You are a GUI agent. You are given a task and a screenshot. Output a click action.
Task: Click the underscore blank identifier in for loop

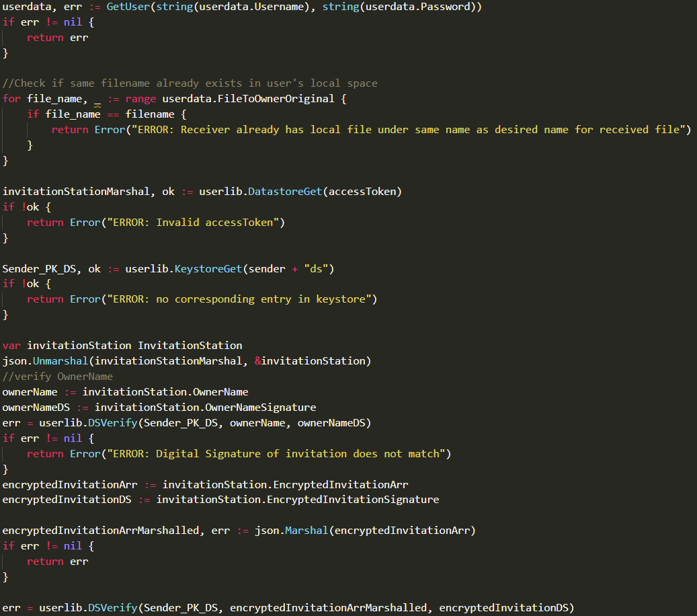pos(97,99)
